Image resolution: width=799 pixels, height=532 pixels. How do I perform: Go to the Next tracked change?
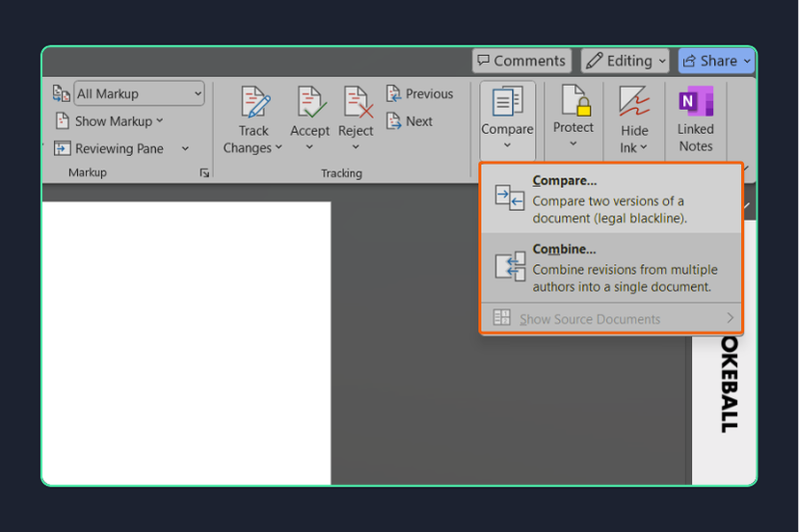point(410,121)
